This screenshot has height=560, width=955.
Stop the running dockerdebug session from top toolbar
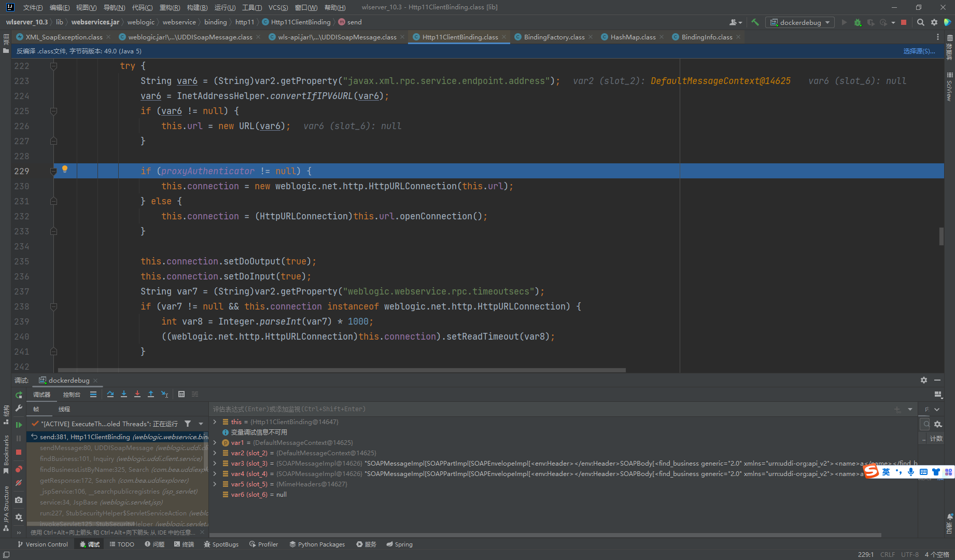(904, 22)
